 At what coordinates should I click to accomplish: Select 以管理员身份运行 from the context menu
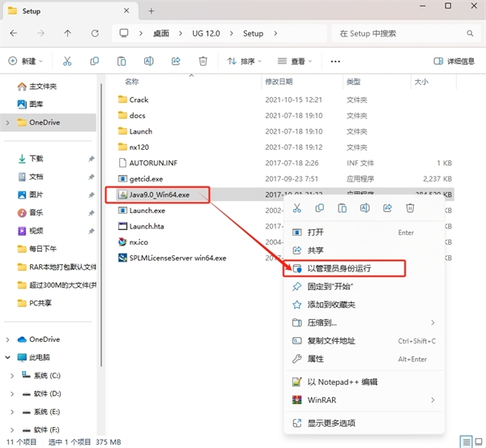[x=340, y=268]
